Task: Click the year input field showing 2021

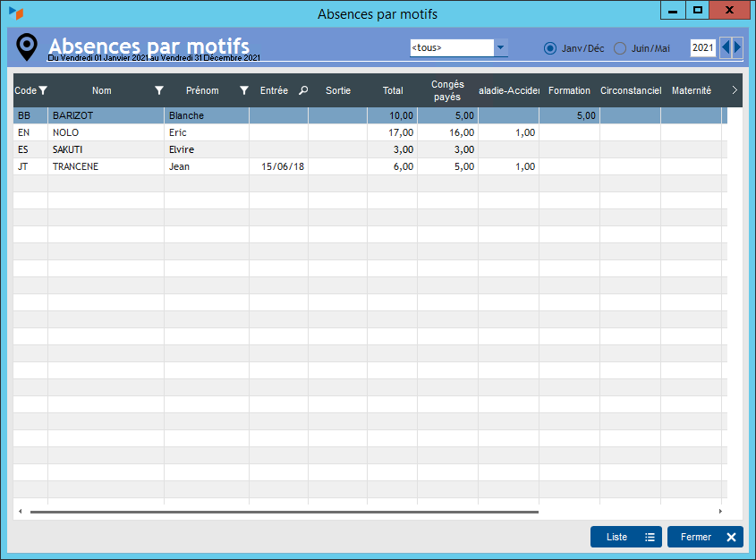Action: point(702,47)
